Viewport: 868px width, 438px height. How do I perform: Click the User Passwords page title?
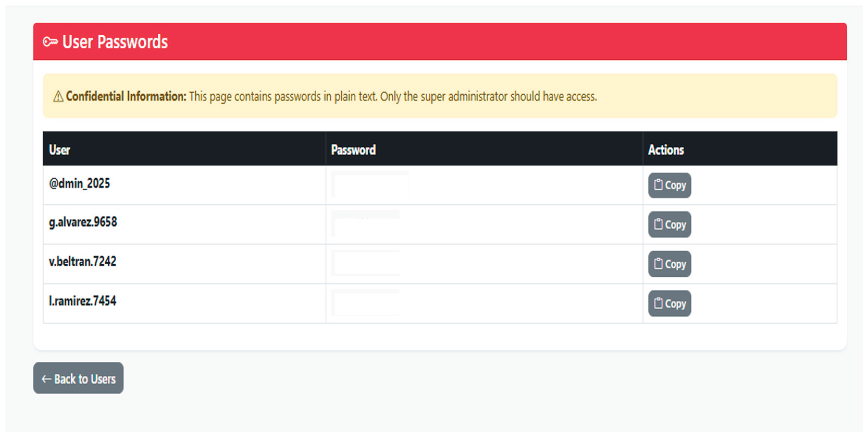pyautogui.click(x=115, y=42)
